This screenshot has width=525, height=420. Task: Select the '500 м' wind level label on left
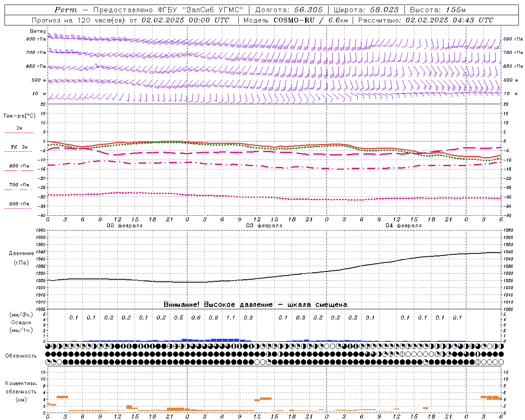click(x=39, y=80)
